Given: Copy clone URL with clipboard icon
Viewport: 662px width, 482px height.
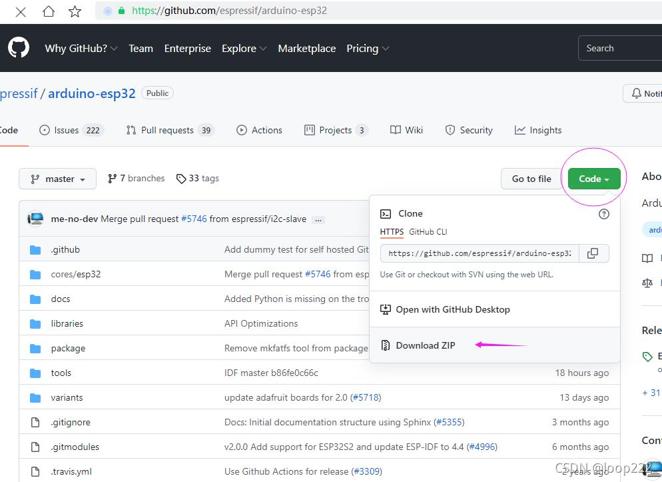Looking at the screenshot, I should coord(592,253).
